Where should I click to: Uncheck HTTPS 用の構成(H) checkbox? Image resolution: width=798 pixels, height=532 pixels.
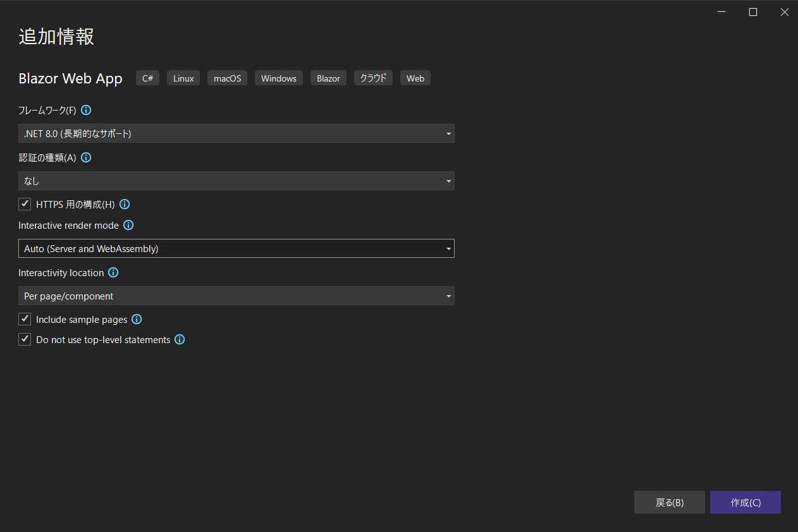point(25,203)
